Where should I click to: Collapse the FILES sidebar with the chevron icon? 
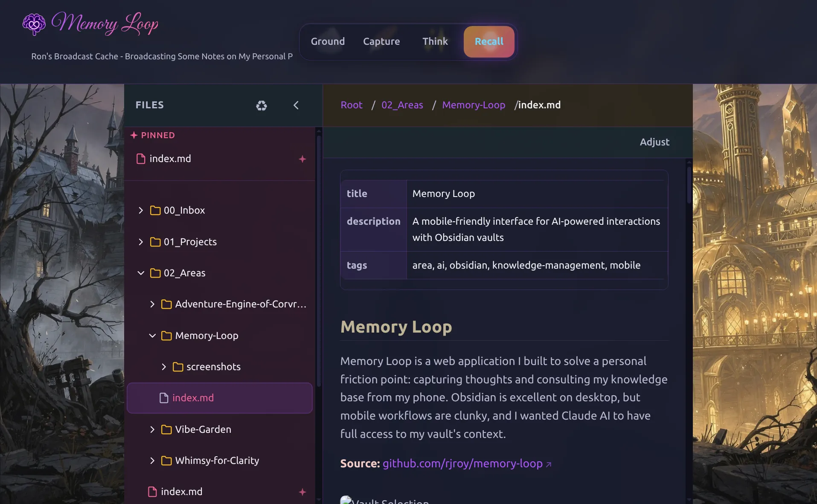[x=296, y=105]
